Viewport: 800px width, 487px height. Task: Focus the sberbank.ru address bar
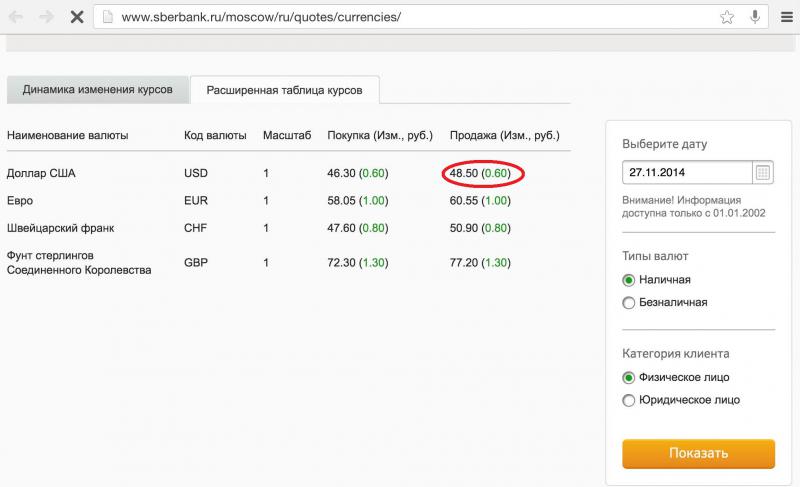[x=400, y=18]
